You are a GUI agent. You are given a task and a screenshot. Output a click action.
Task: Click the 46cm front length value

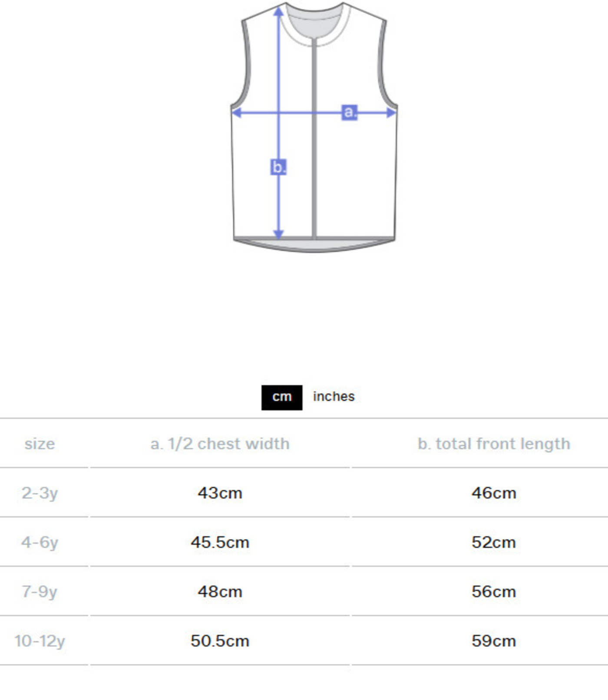pyautogui.click(x=494, y=493)
